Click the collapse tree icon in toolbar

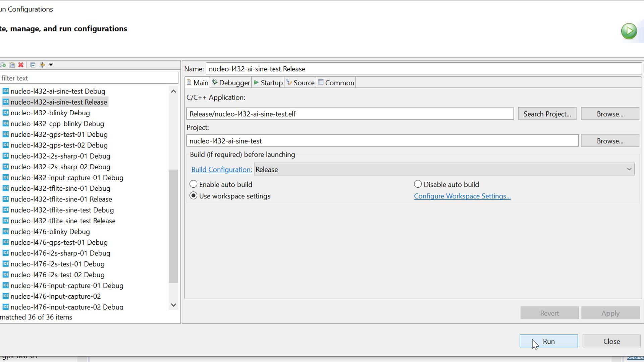(x=32, y=65)
